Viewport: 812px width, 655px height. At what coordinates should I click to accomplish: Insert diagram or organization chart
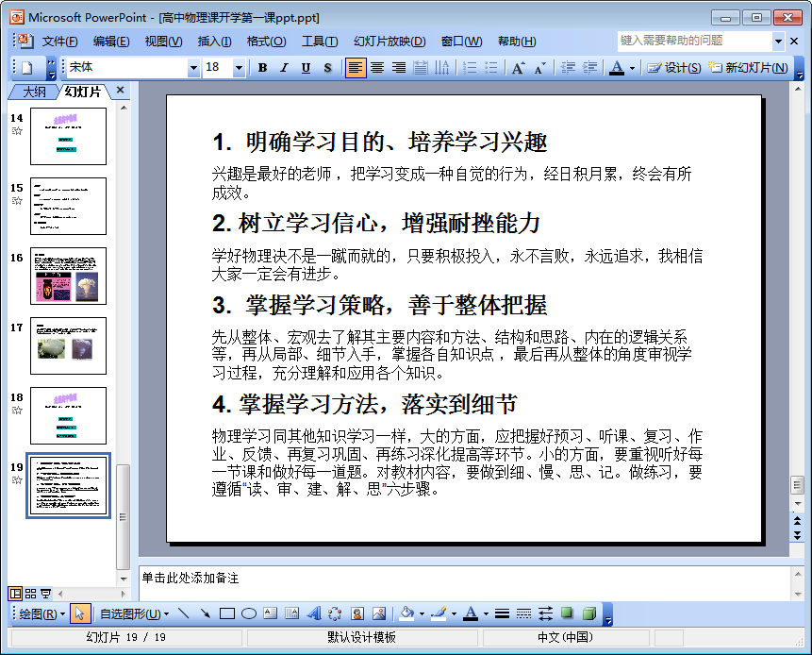coord(335,614)
